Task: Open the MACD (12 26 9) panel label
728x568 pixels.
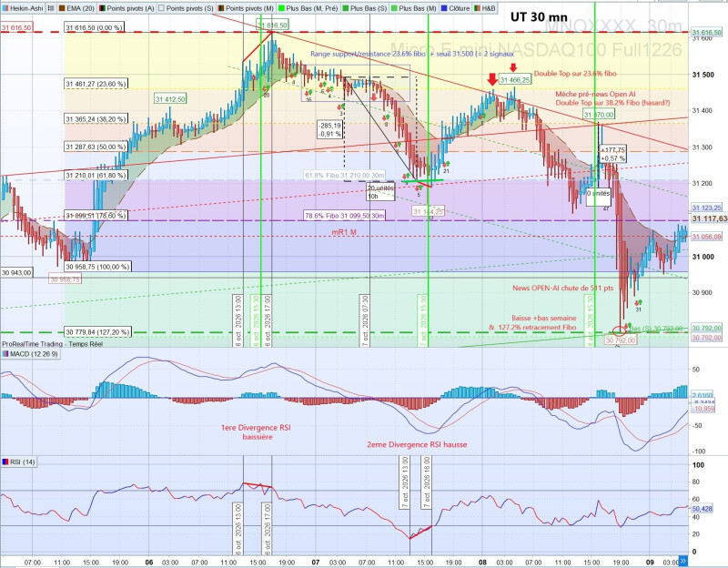Action: pyautogui.click(x=31, y=354)
